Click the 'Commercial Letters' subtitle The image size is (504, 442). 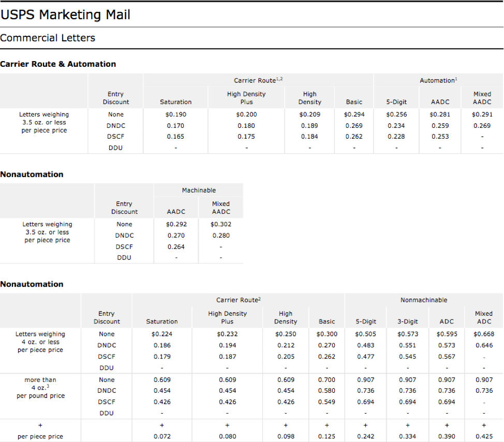pyautogui.click(x=48, y=38)
